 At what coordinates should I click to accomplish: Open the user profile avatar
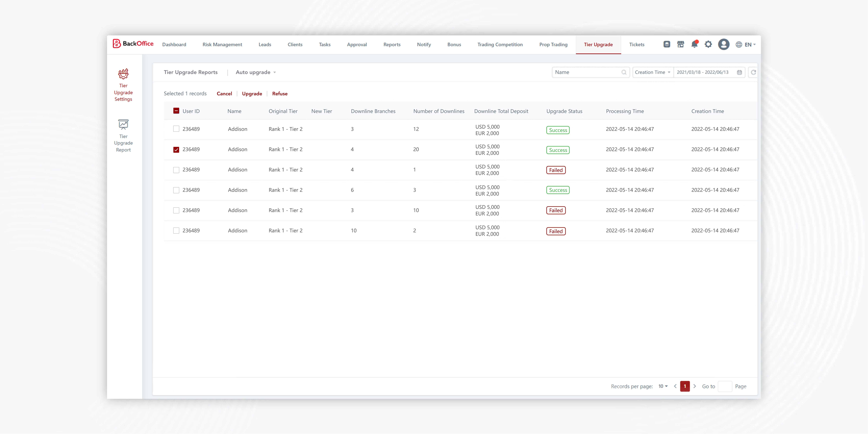click(x=723, y=44)
